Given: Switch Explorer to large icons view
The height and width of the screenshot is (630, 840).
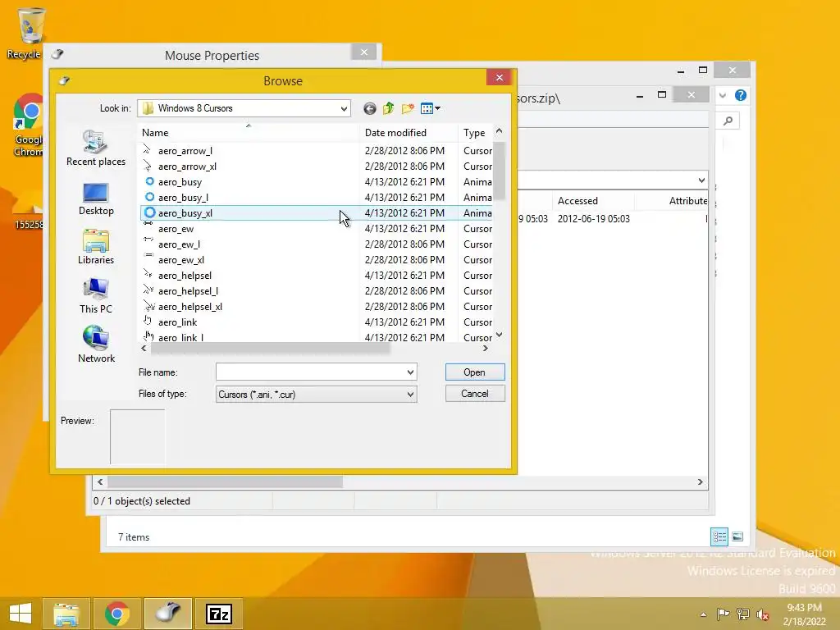Looking at the screenshot, I should coord(737,536).
